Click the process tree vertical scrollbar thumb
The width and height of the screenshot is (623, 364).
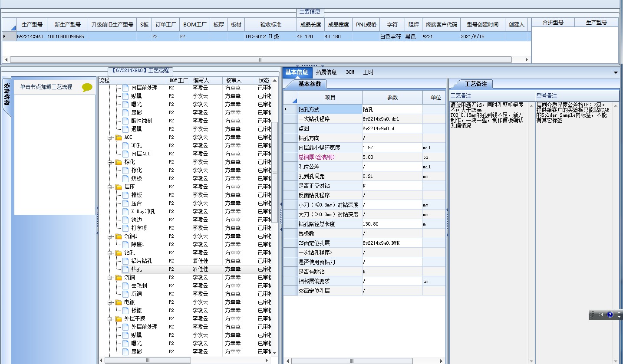[x=274, y=173]
